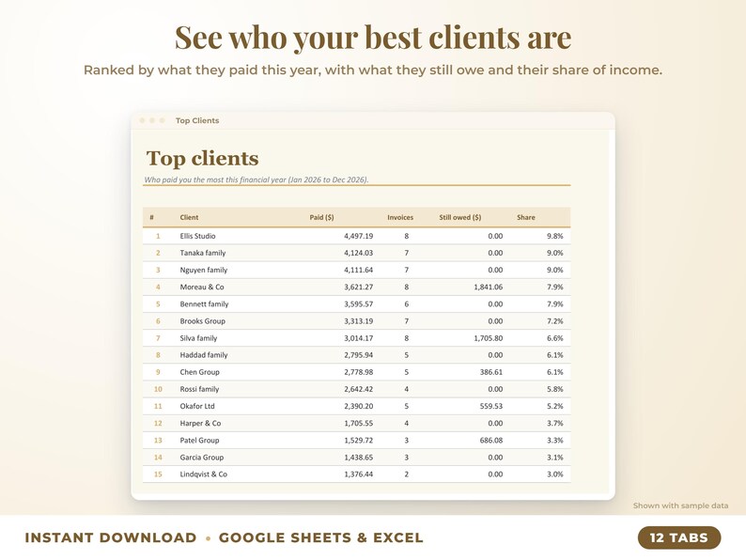Select the Brooks Group client cell

(x=202, y=321)
